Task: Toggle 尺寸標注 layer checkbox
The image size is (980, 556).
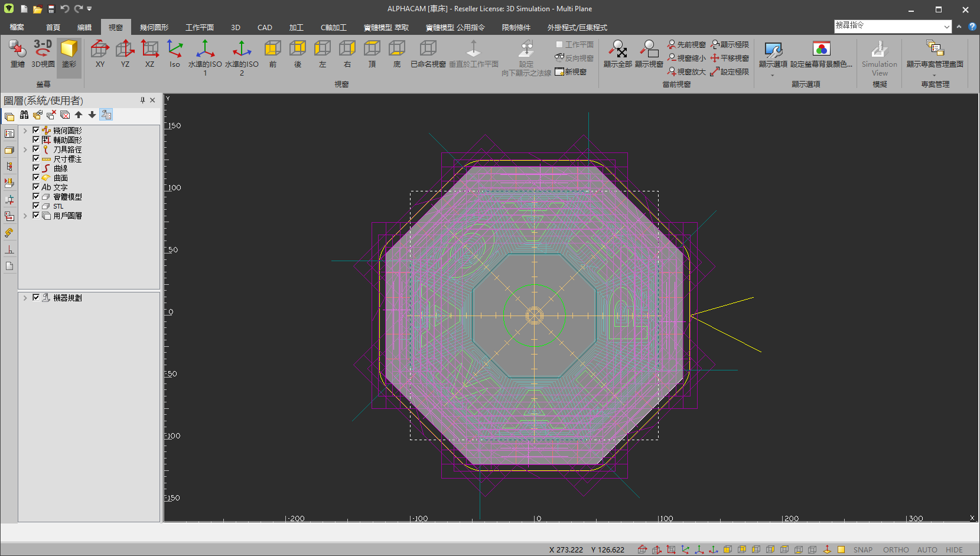Action: (x=36, y=158)
